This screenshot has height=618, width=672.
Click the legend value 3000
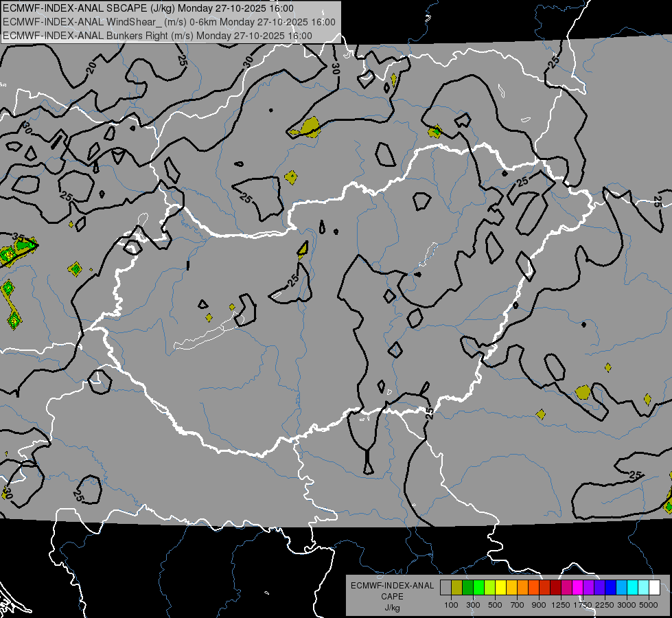[627, 605]
